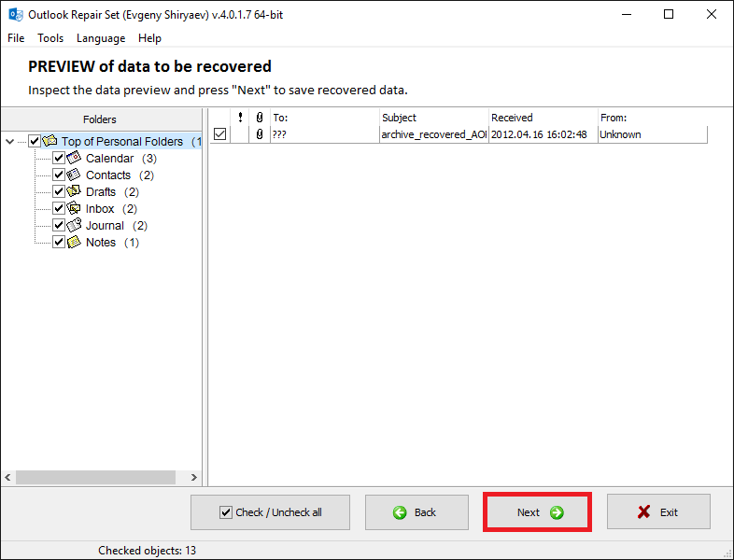734x560 pixels.
Task: Uncheck the Contacts folder checkbox
Action: (x=59, y=175)
